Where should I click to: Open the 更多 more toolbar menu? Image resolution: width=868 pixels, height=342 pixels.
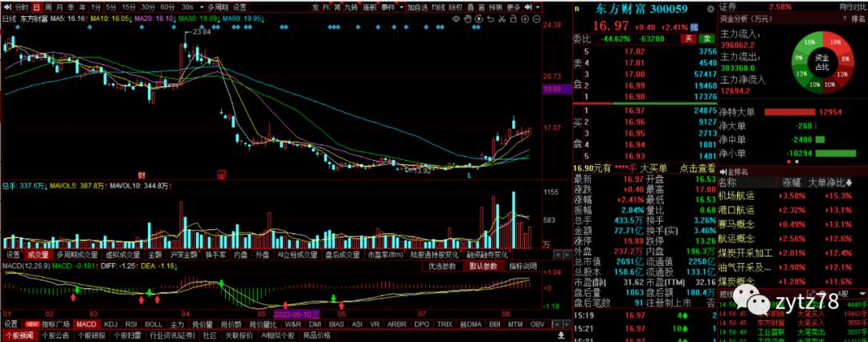[514, 7]
